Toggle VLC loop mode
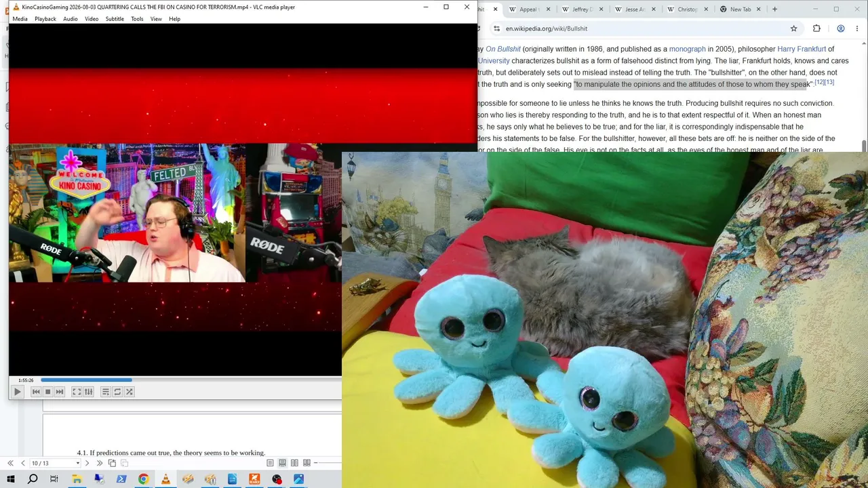868x488 pixels. [x=117, y=392]
